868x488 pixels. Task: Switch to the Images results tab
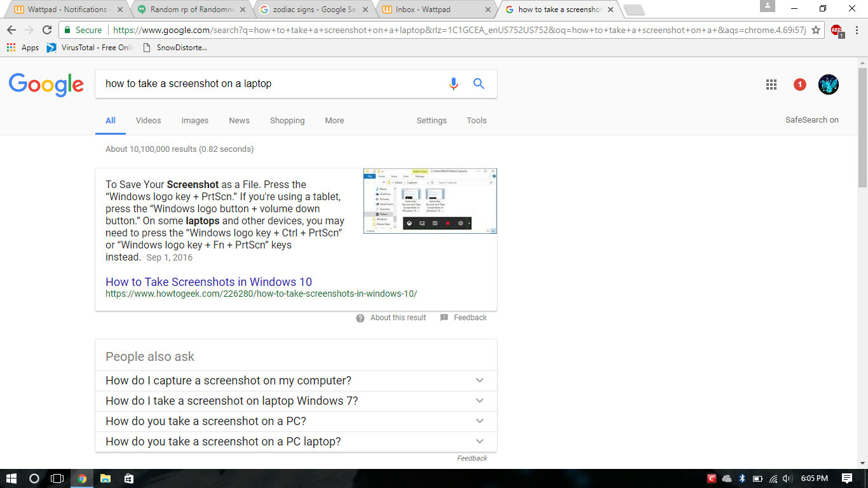coord(195,121)
